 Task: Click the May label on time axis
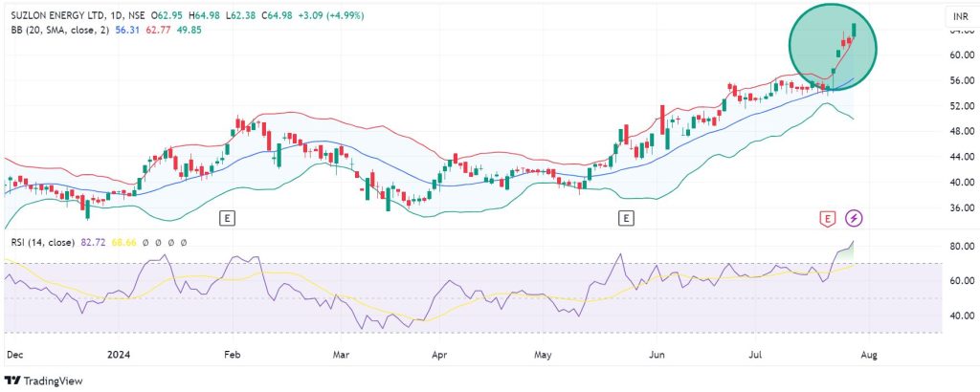coord(544,355)
